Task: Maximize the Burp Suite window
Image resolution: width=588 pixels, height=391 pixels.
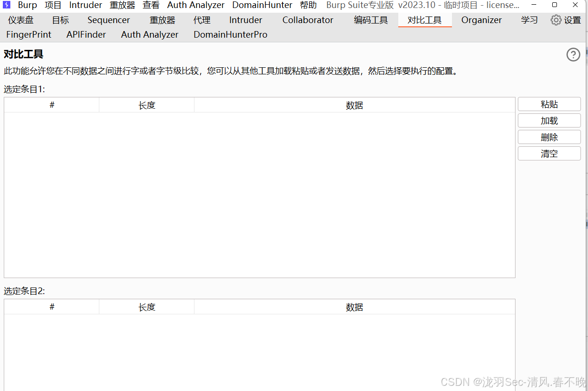Action: coord(555,5)
